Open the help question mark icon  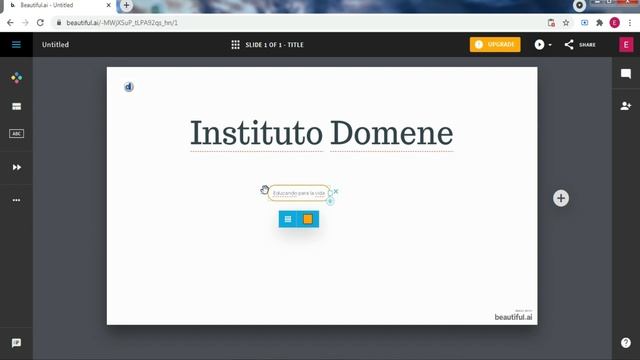[626, 342]
